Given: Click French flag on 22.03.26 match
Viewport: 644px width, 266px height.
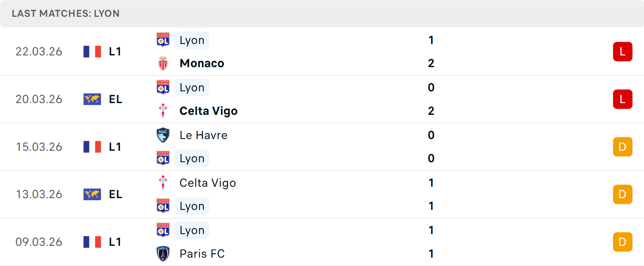Looking at the screenshot, I should tap(92, 52).
